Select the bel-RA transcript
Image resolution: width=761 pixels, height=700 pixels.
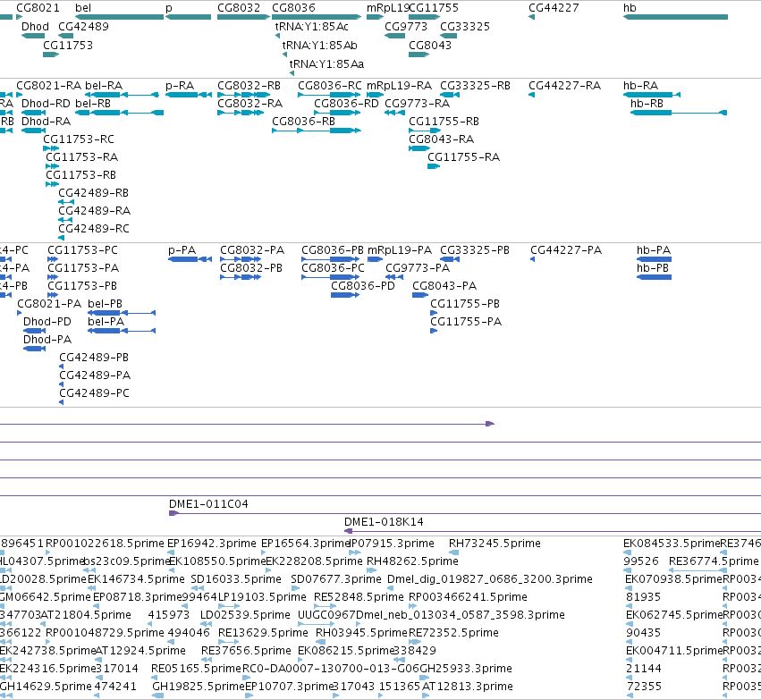(122, 95)
